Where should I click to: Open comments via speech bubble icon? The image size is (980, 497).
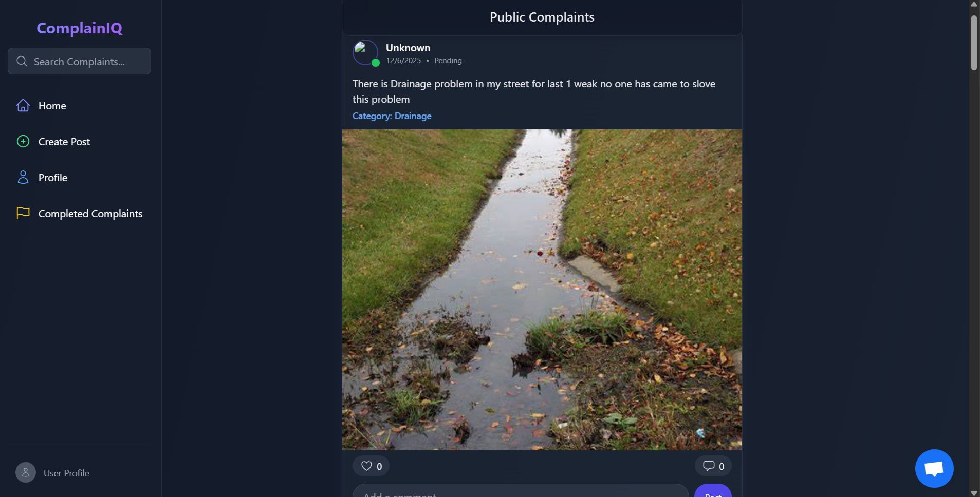pos(709,466)
